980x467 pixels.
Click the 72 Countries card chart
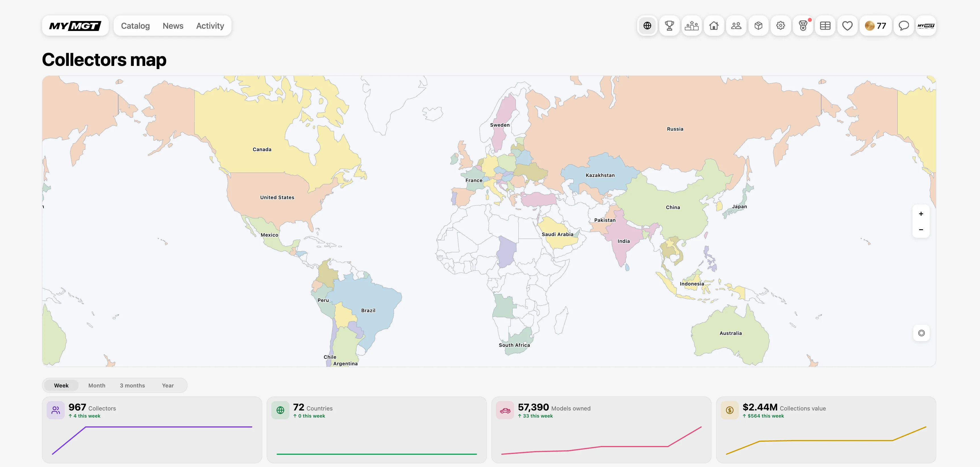(377, 454)
